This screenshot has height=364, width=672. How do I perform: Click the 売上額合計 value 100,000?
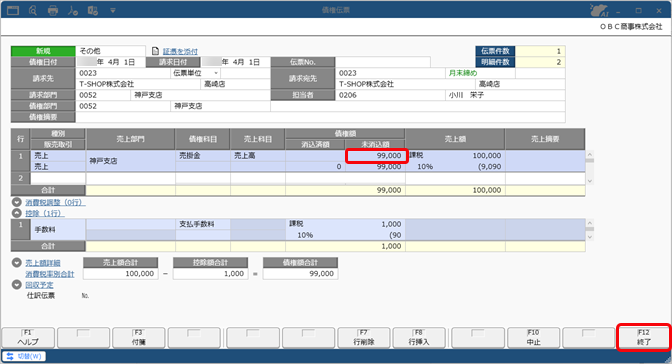click(120, 274)
